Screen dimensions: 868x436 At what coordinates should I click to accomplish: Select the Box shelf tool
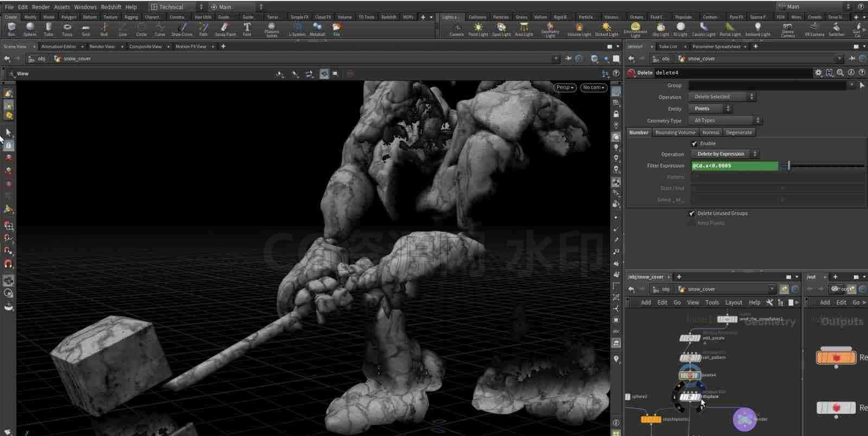point(11,29)
